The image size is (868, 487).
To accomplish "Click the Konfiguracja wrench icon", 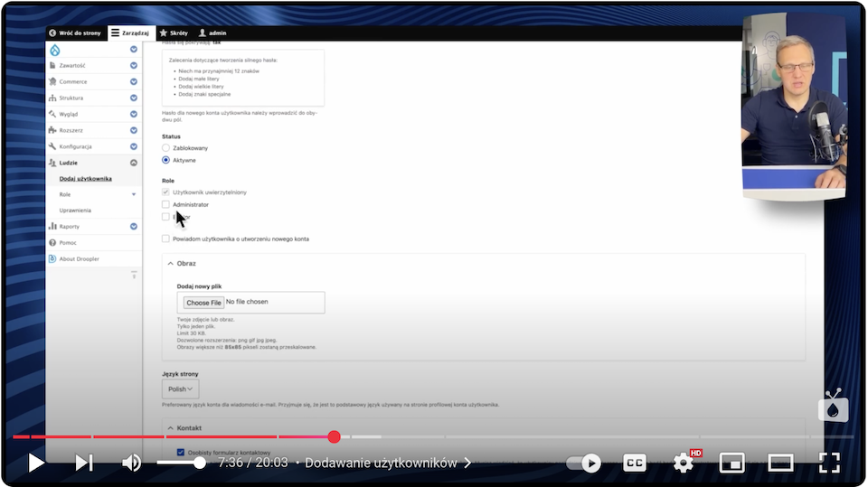I will 52,146.
